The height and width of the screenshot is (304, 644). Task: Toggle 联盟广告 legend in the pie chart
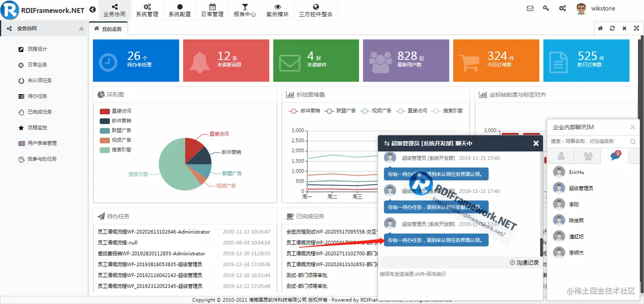[115, 130]
